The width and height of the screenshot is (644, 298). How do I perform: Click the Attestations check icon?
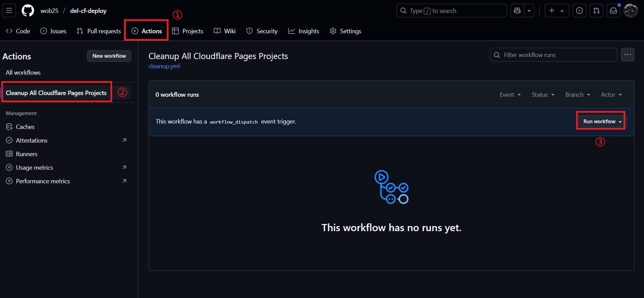click(9, 140)
